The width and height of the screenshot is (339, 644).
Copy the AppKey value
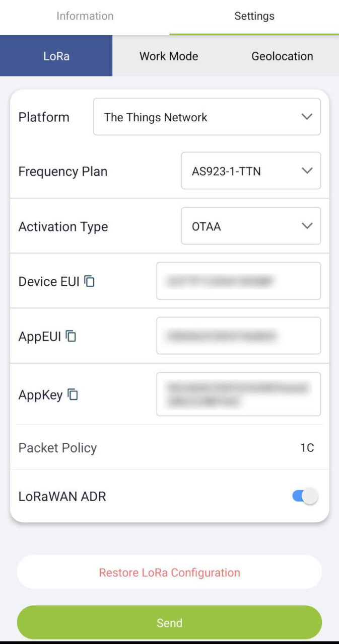click(73, 395)
